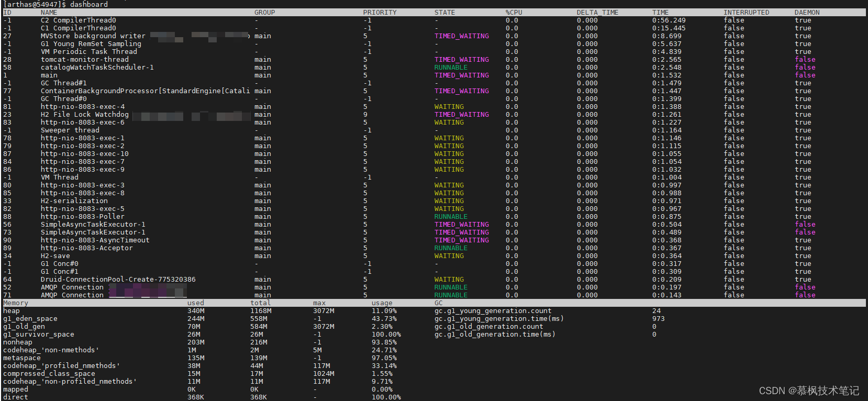Select the time value '0:56.249'

(x=669, y=20)
